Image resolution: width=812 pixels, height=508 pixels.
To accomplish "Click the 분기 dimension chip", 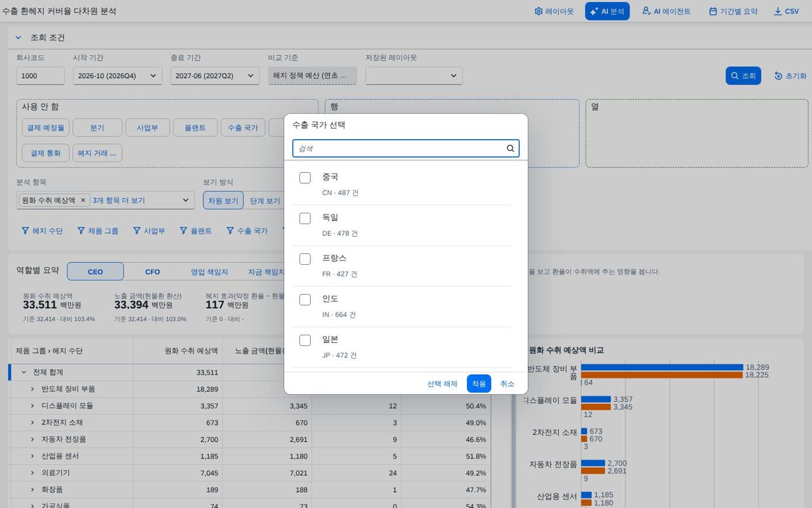I will pos(97,128).
